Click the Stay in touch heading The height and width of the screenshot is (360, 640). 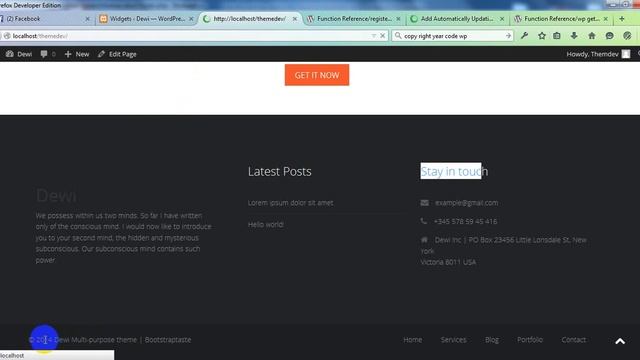click(x=454, y=171)
